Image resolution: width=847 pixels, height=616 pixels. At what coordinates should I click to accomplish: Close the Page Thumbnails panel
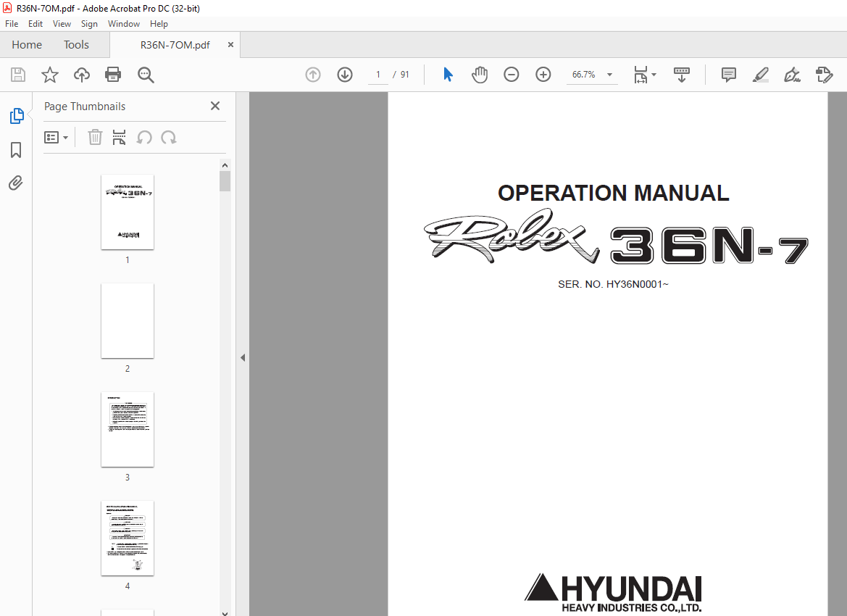click(215, 106)
